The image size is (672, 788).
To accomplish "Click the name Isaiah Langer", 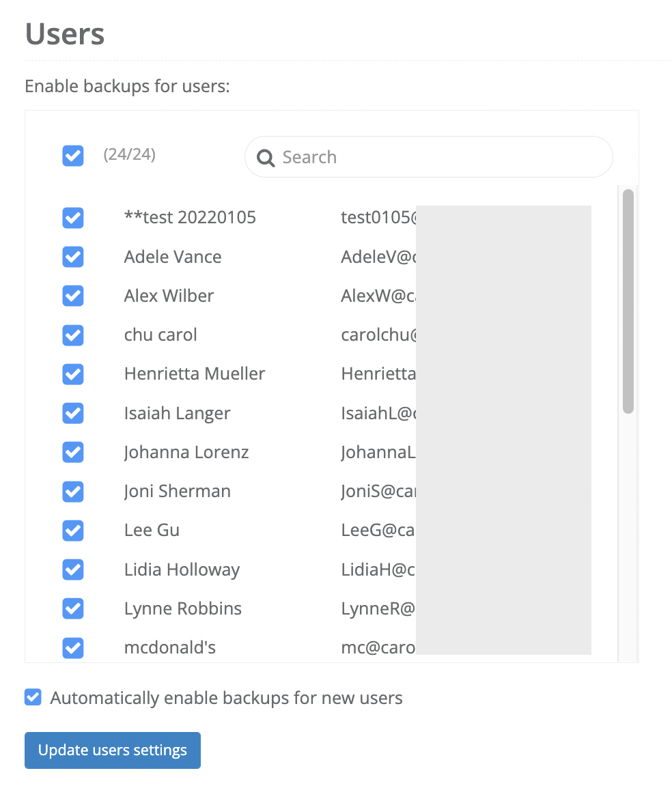I will (178, 414).
